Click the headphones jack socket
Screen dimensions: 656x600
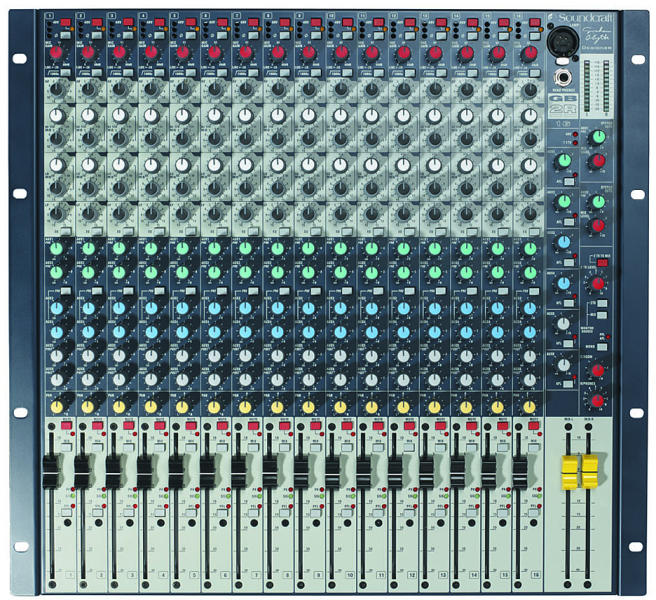(x=564, y=78)
